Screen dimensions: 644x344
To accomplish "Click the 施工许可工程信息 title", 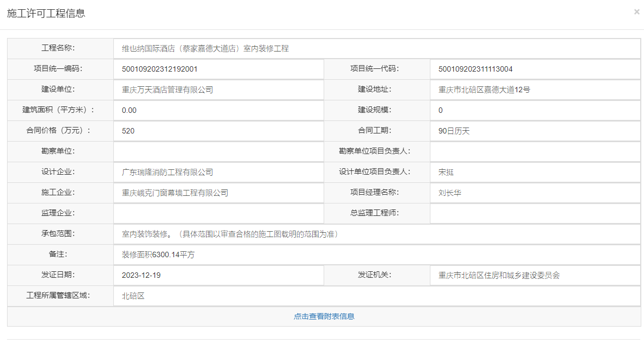I will click(x=46, y=13).
